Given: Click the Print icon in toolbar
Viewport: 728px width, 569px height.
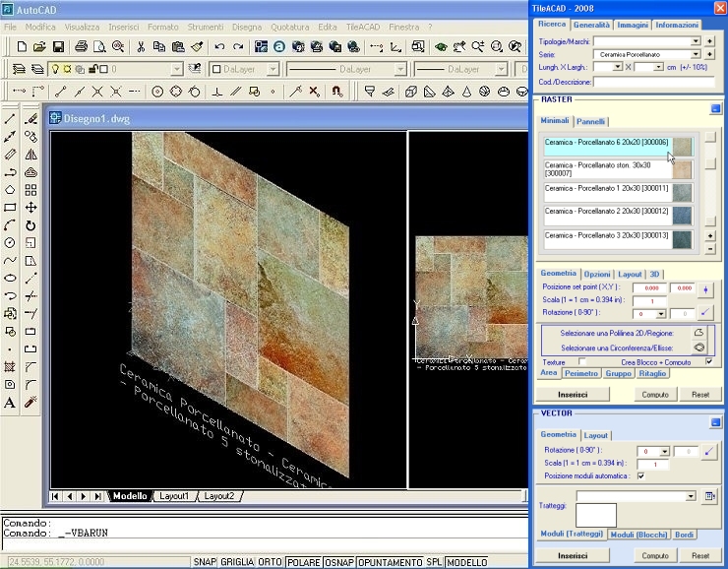Looking at the screenshot, I should (x=82, y=46).
